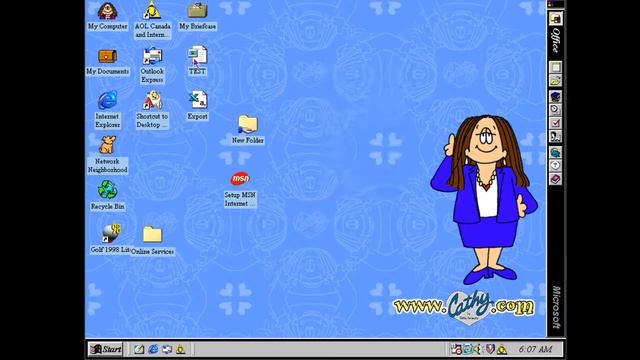Click the Microsoft label on Office bar
This screenshot has width=640, height=360.
[556, 307]
